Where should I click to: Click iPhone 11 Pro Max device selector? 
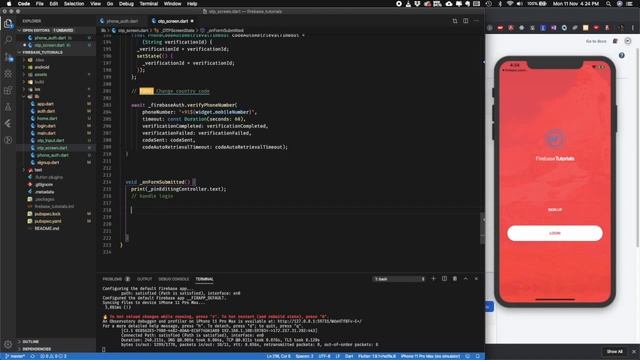[430, 356]
